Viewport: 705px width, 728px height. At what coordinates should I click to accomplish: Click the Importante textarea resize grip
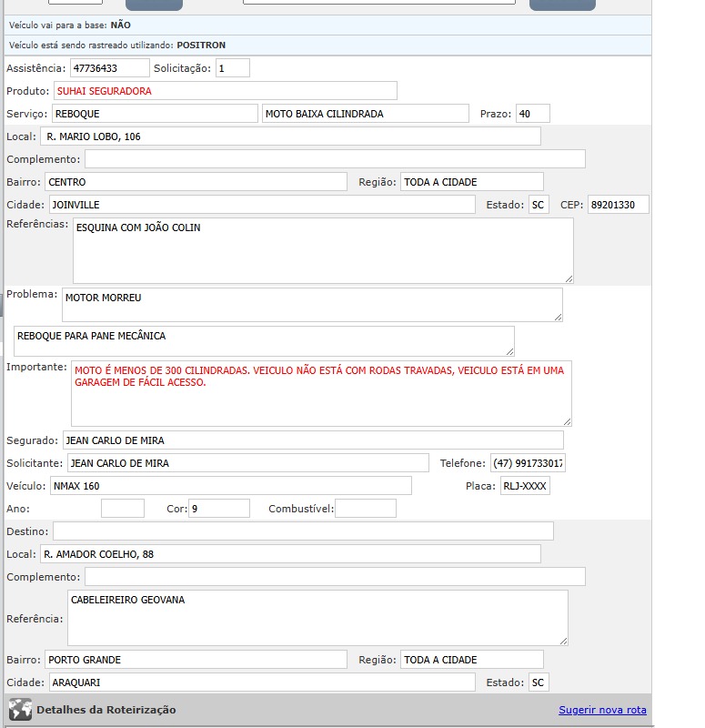[567, 421]
